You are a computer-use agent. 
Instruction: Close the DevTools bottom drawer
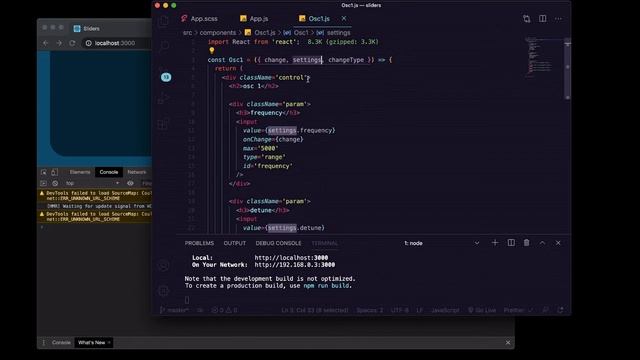pos(508,342)
